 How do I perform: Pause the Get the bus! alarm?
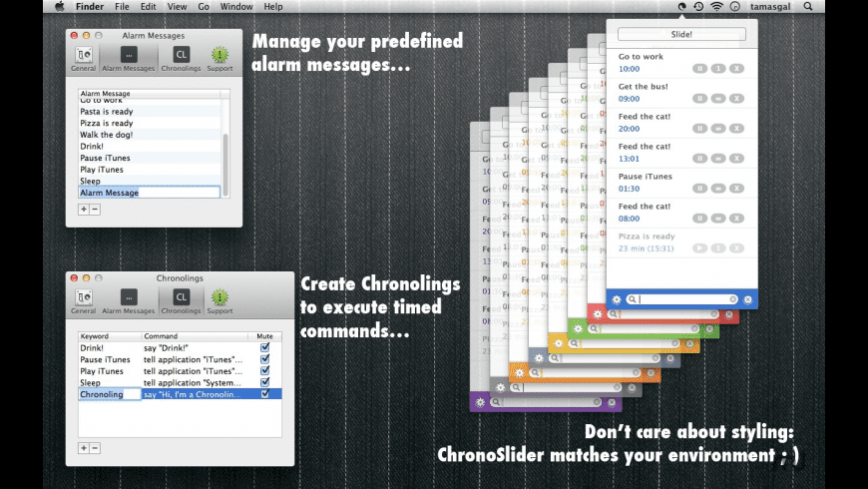pos(699,99)
